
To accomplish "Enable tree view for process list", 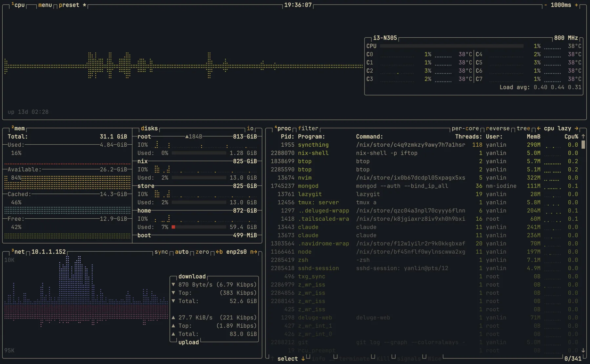I will 523,128.
